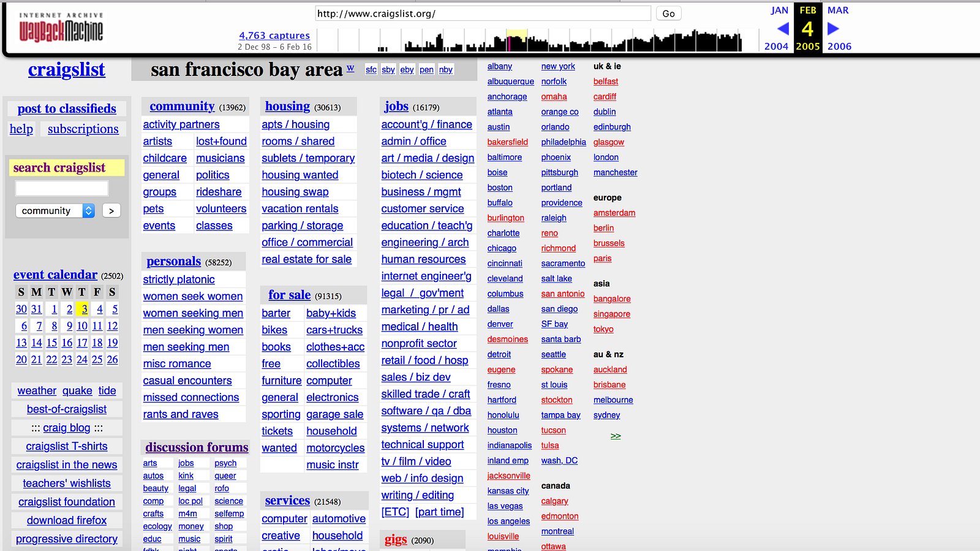Image resolution: width=980 pixels, height=551 pixels.
Task: Open the amsterdam city link
Action: pos(614,213)
